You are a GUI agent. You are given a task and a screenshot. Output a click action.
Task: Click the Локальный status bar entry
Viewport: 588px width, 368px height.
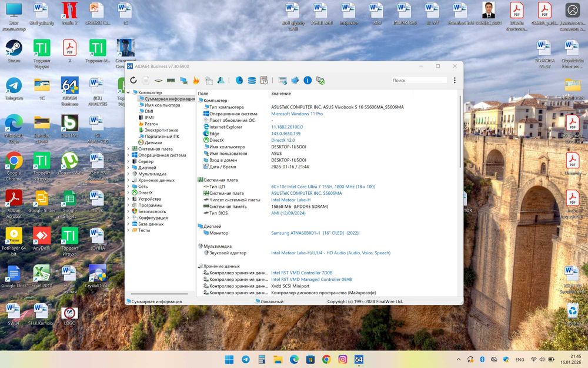pyautogui.click(x=272, y=301)
